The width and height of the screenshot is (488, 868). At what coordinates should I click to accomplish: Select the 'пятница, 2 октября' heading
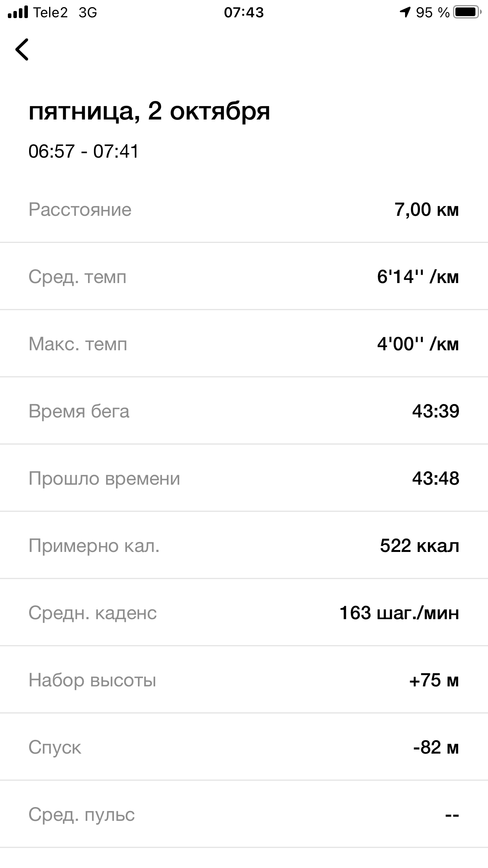click(149, 111)
